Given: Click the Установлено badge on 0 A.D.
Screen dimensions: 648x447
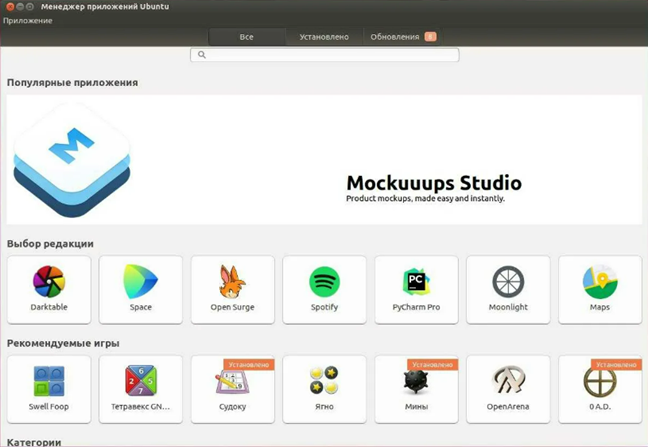Looking at the screenshot, I should pyautogui.click(x=616, y=365).
